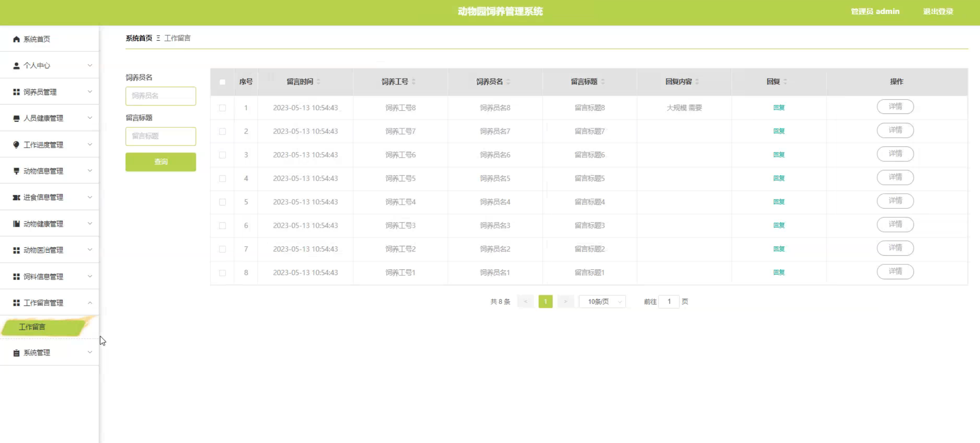Image resolution: width=980 pixels, height=443 pixels.
Task: Expand the 动物医治管理 menu chevron
Action: pos(90,250)
